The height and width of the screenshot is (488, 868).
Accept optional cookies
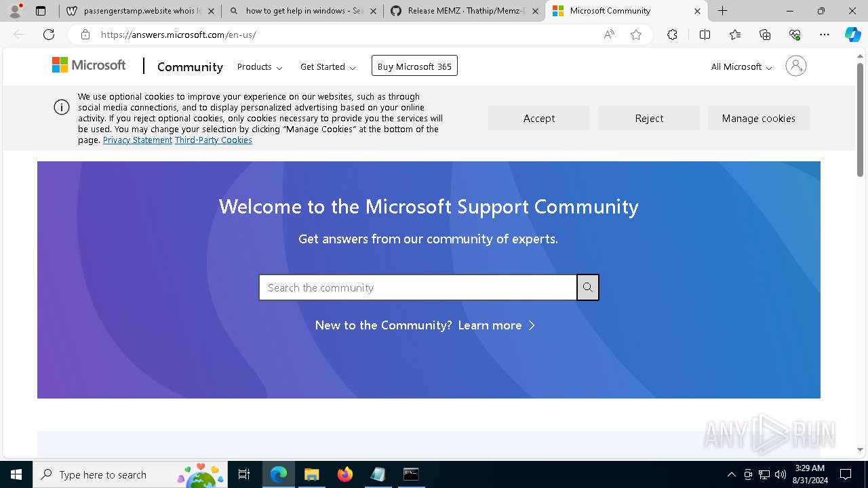[x=539, y=118]
